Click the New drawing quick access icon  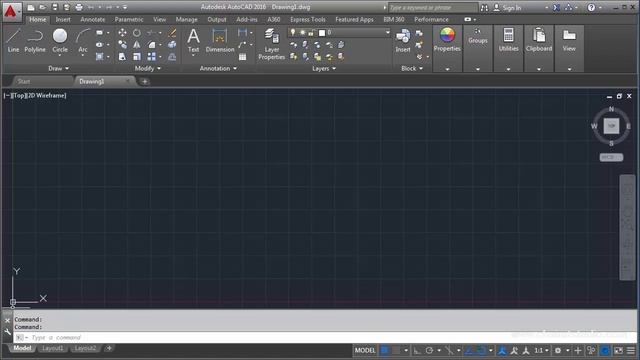click(x=31, y=7)
